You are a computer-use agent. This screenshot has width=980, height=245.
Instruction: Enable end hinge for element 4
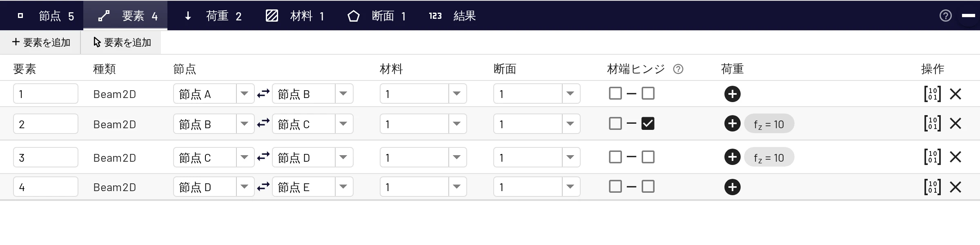(648, 187)
